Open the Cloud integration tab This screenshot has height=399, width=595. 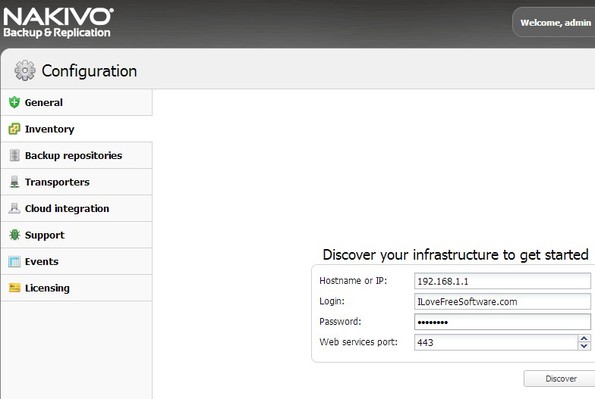click(x=77, y=208)
